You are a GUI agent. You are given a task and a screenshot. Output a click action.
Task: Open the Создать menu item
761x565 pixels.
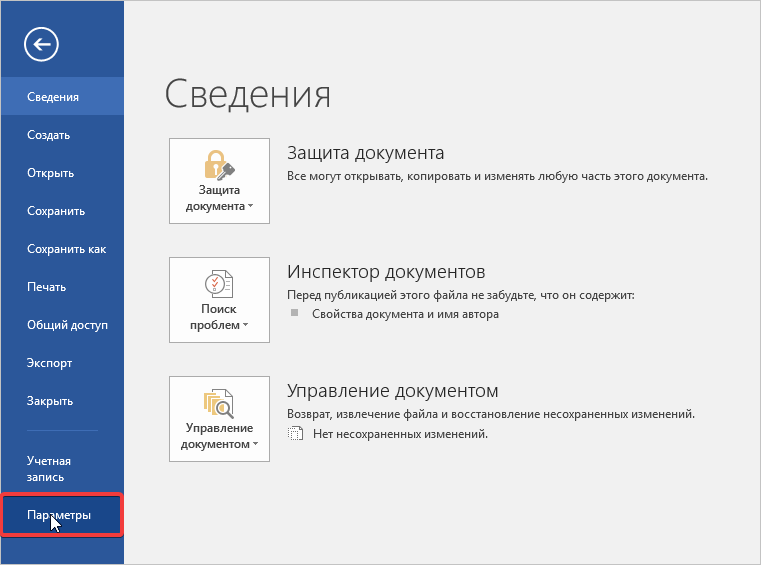48,135
